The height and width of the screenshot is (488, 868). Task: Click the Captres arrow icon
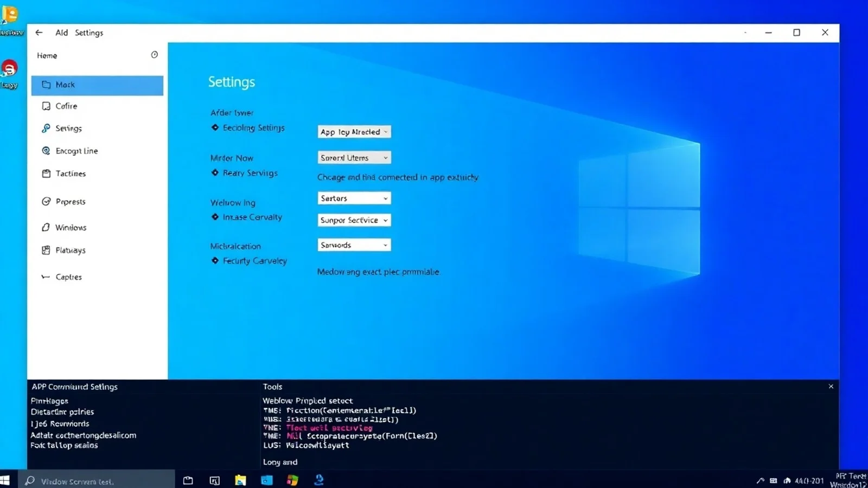point(46,277)
